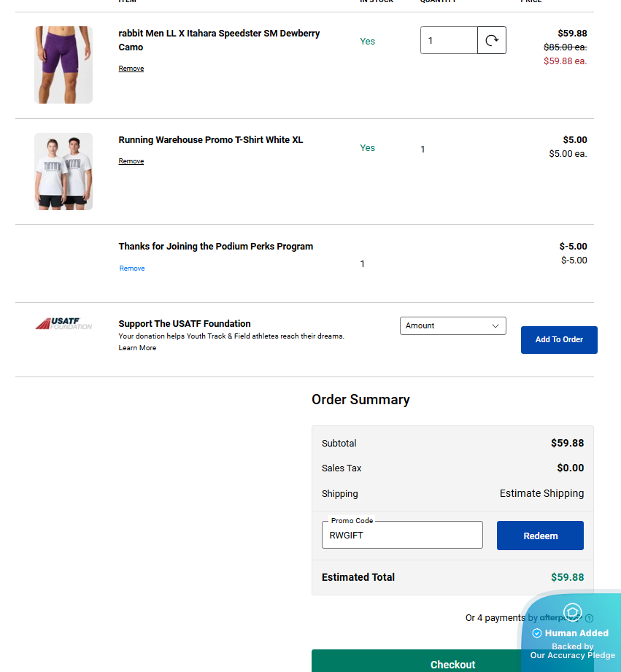Click the Add To Order button
Image resolution: width=621 pixels, height=672 pixels.
[x=559, y=340]
